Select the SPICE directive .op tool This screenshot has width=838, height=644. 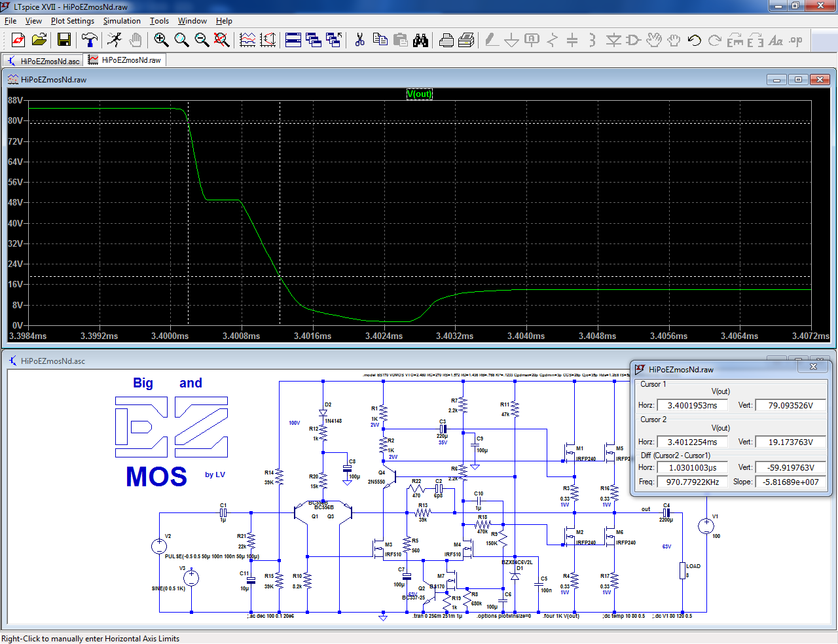(795, 40)
